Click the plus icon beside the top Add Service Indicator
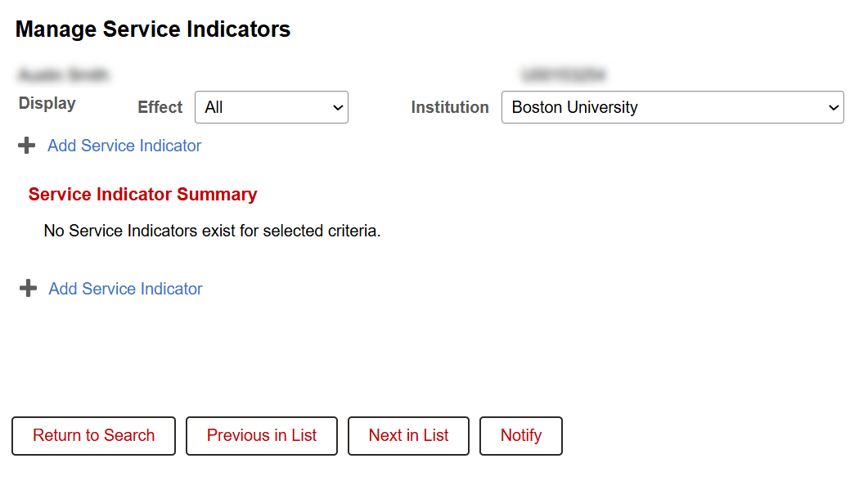 point(27,146)
